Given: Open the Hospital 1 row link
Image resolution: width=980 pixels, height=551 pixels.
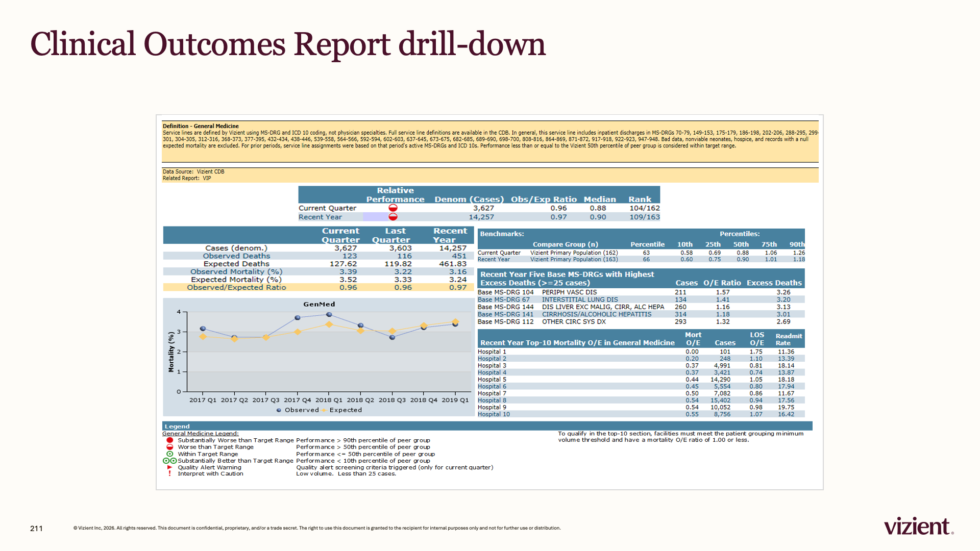Looking at the screenshot, I should coord(492,352).
